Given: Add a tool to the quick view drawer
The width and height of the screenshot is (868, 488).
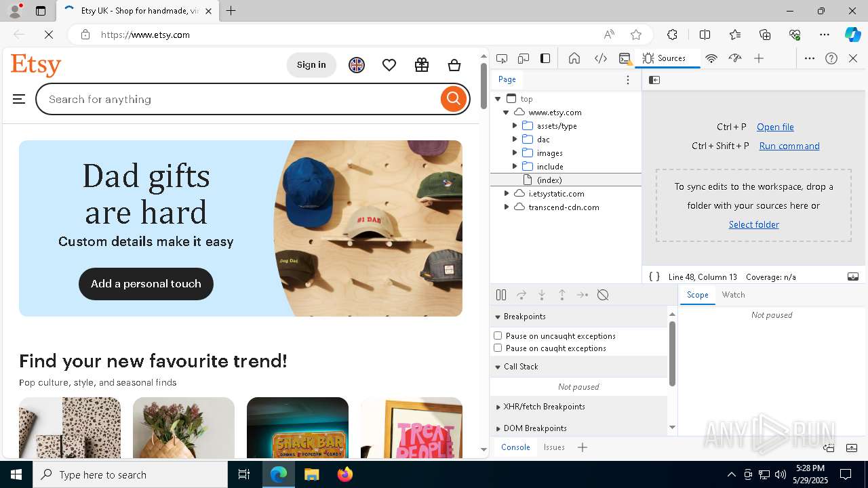Looking at the screenshot, I should click(583, 447).
